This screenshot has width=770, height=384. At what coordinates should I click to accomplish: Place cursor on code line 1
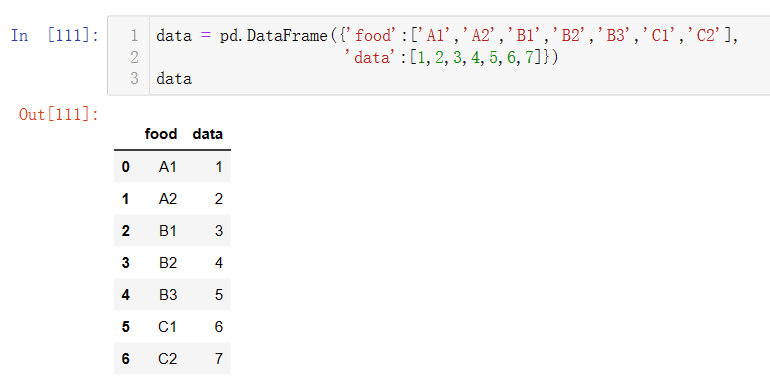(447, 36)
